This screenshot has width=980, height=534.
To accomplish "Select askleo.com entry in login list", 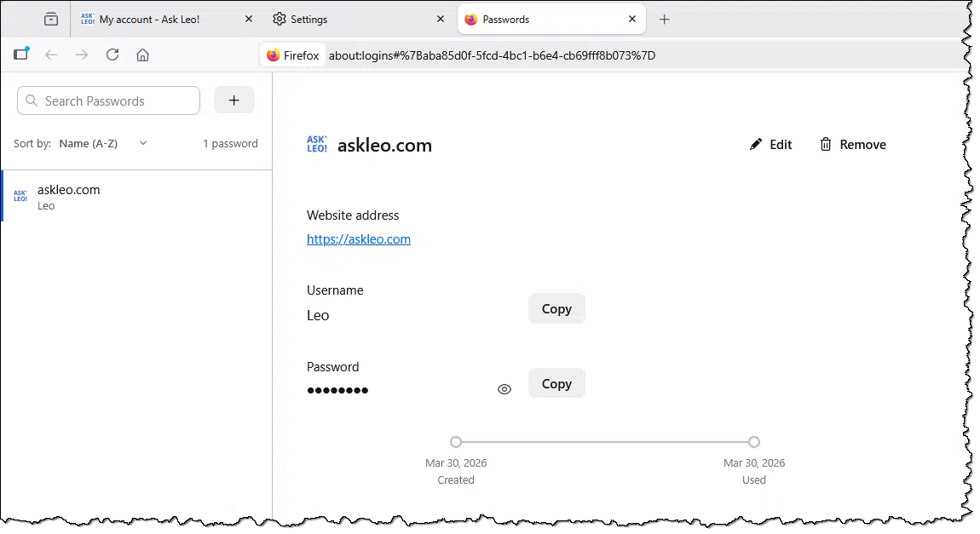I will click(x=136, y=197).
